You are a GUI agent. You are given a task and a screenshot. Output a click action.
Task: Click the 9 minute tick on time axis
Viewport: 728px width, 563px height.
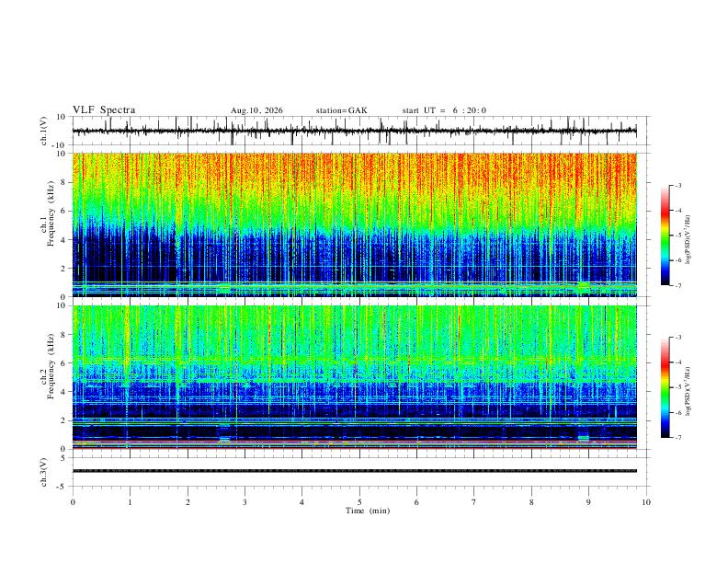coord(588,502)
